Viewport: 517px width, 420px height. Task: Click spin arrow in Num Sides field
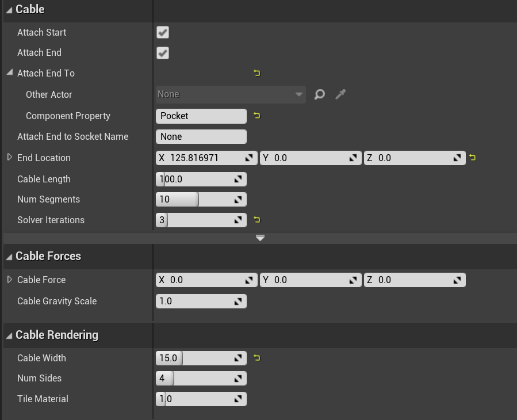[238, 379]
